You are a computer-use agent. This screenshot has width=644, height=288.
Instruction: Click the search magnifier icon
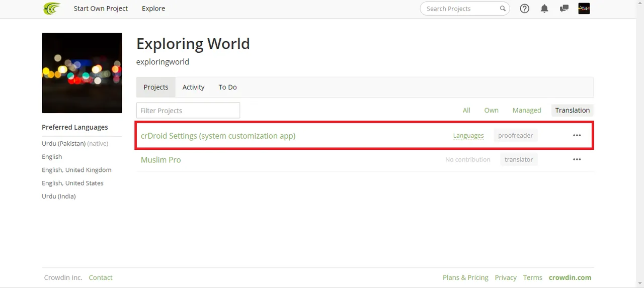(503, 9)
